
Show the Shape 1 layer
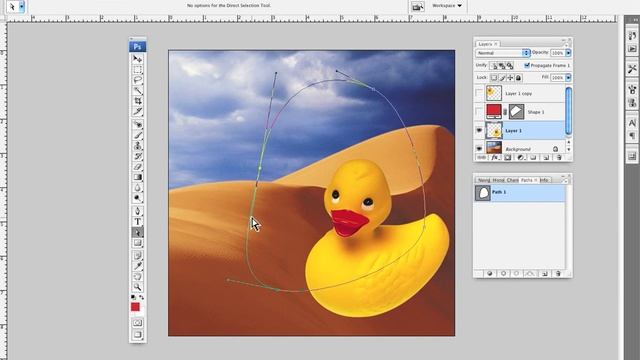click(x=479, y=112)
